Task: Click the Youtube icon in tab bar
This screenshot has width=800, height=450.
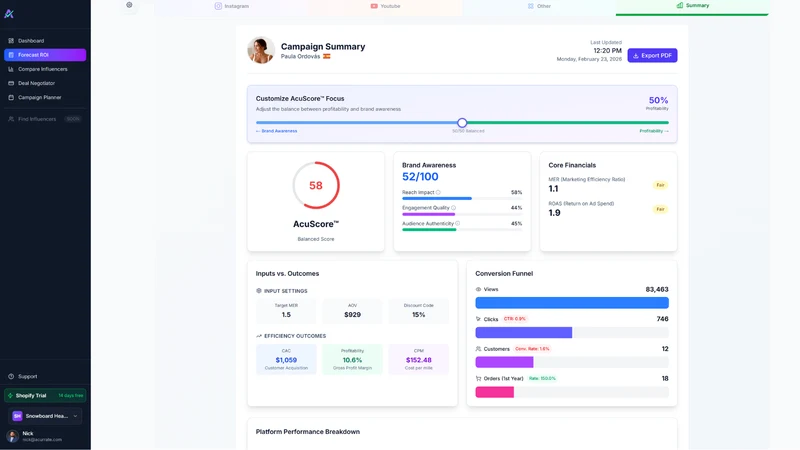Action: (374, 6)
